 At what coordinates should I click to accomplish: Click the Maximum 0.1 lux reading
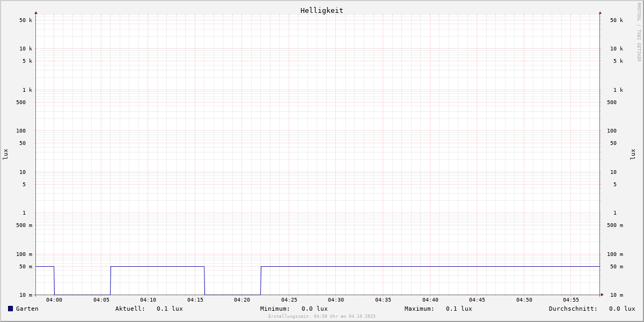tap(458, 309)
